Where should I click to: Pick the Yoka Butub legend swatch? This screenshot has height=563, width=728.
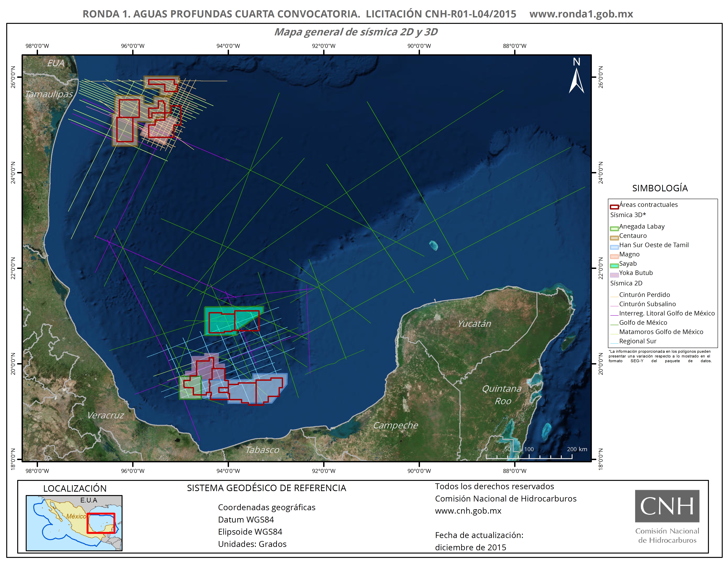(x=614, y=275)
